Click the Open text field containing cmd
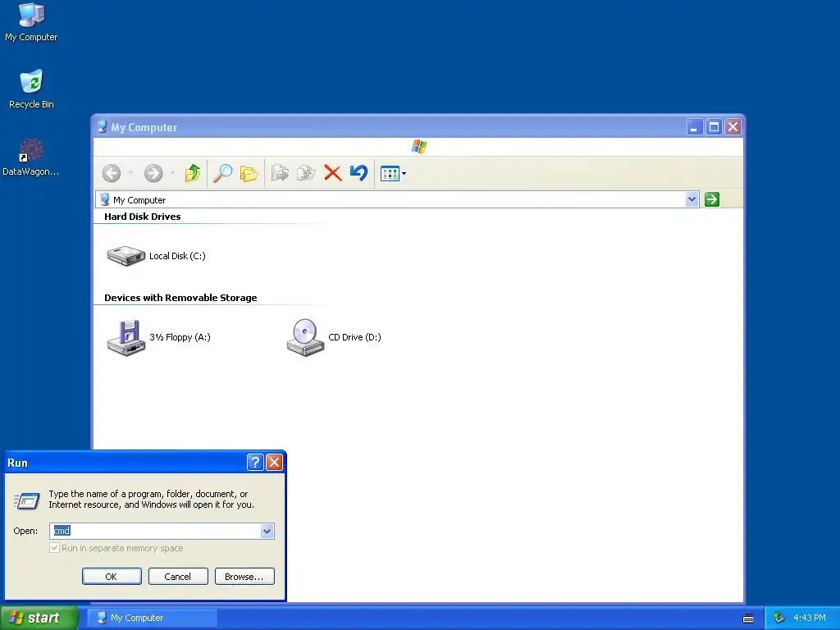The image size is (840, 630). (x=155, y=531)
